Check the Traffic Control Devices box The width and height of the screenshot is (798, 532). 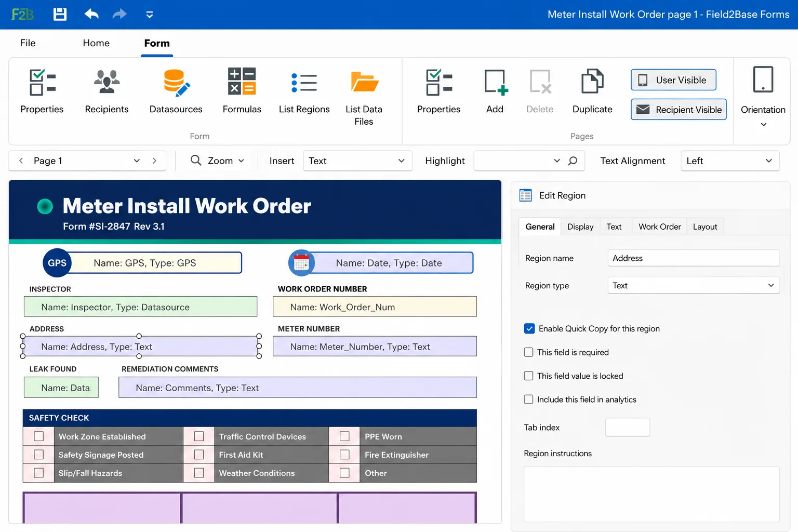pos(199,436)
